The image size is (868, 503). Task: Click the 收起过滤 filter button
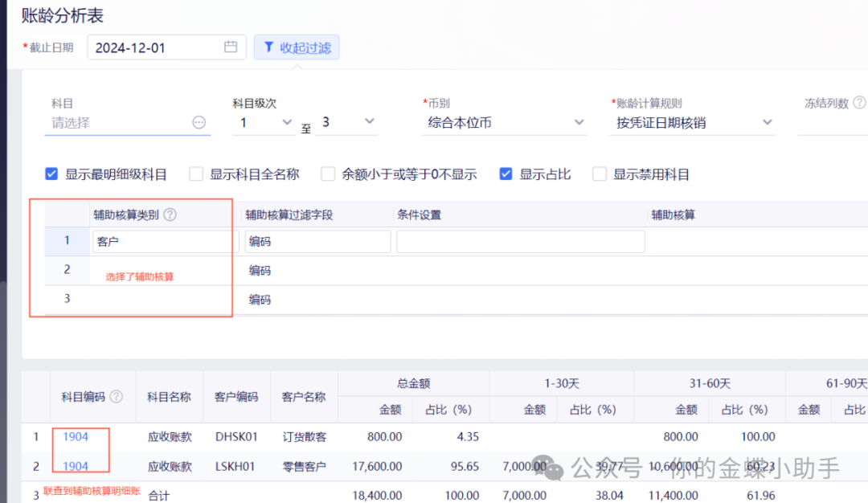pyautogui.click(x=297, y=47)
